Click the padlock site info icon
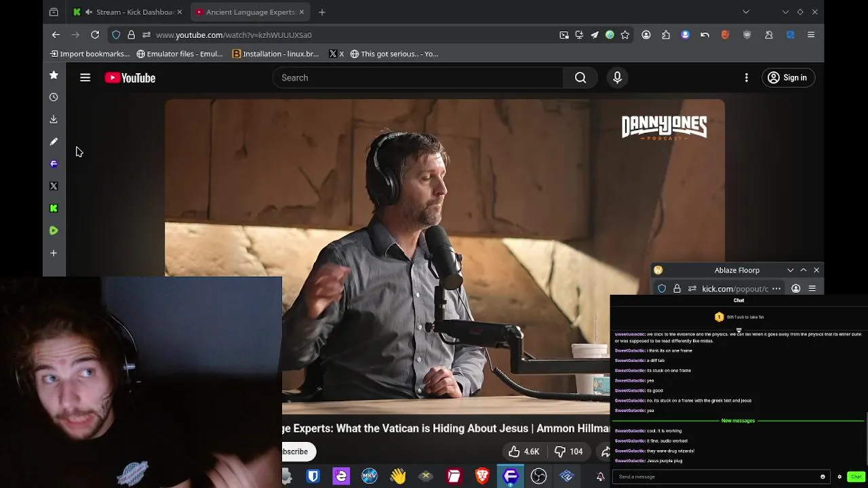868x488 pixels. [131, 35]
